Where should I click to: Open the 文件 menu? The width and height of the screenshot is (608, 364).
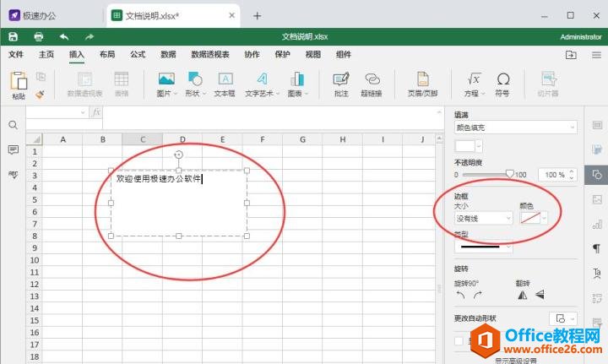(x=16, y=54)
